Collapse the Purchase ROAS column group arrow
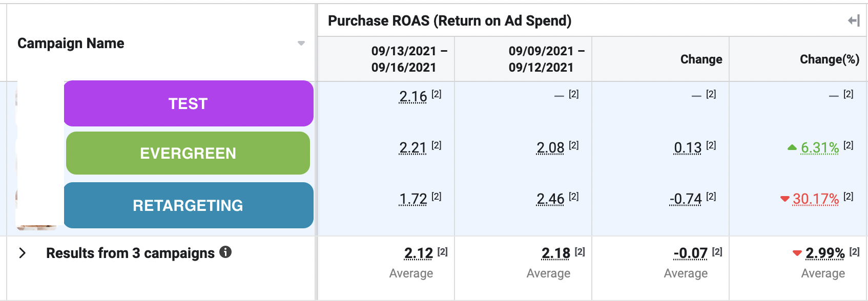The height and width of the screenshot is (301, 868). coord(853,20)
